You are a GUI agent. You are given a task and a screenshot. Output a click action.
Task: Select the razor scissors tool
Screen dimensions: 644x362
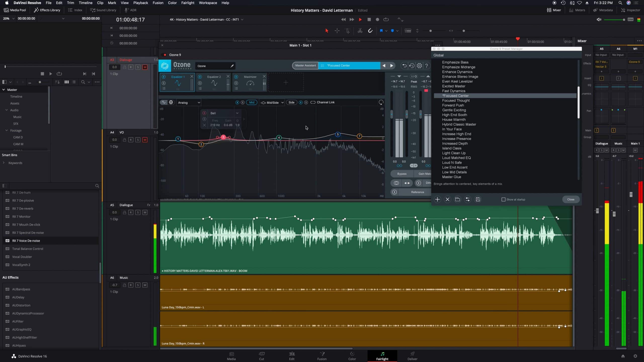point(360,31)
